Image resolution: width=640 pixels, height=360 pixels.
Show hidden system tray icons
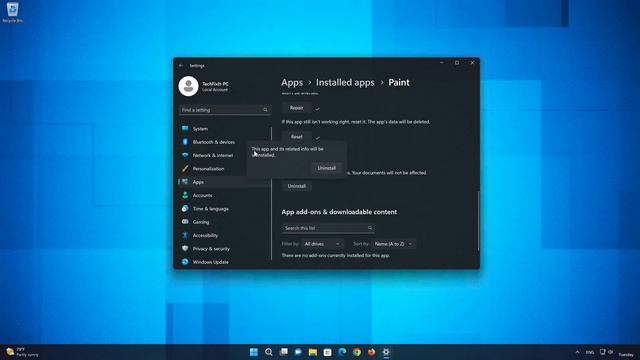tap(577, 352)
